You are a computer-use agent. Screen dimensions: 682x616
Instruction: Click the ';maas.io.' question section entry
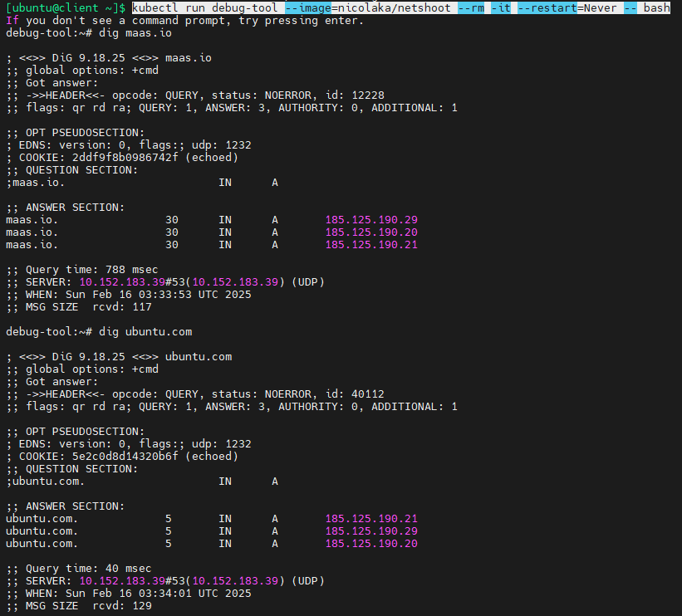[x=36, y=183]
